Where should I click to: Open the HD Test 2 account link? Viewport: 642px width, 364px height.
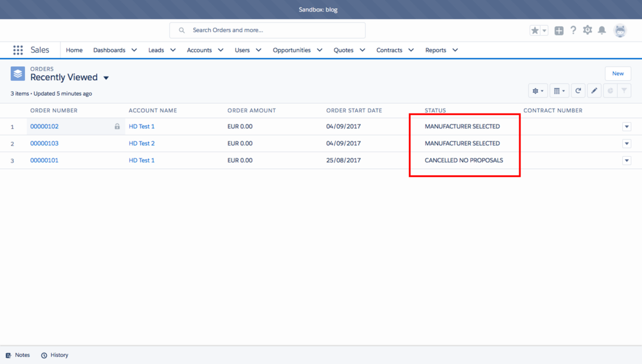point(142,143)
